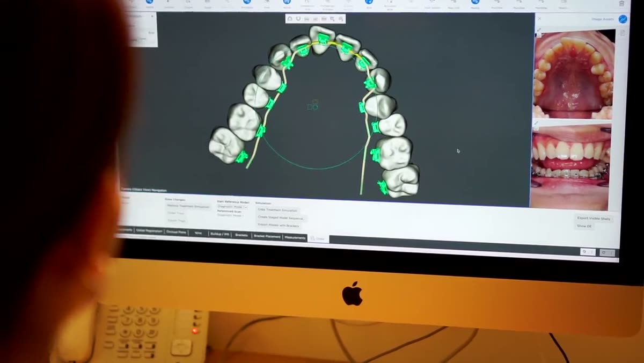Screen dimensions: 644x363
Task: Open the Wire tab
Action: coord(198,233)
